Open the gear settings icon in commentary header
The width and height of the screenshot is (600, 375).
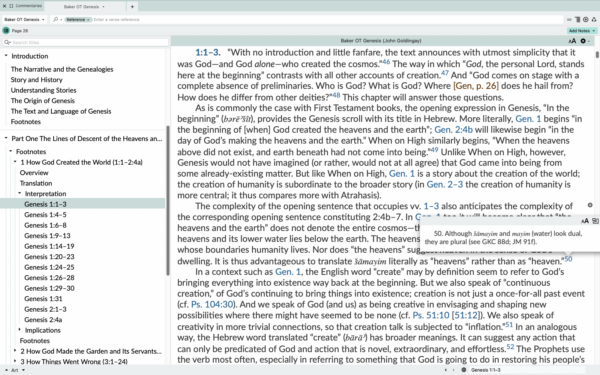tap(583, 41)
